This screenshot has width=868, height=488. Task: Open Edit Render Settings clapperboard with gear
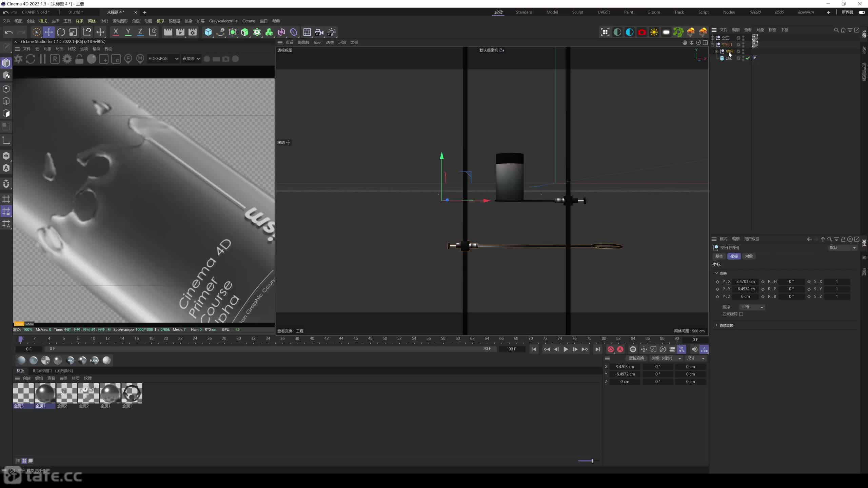tap(193, 32)
